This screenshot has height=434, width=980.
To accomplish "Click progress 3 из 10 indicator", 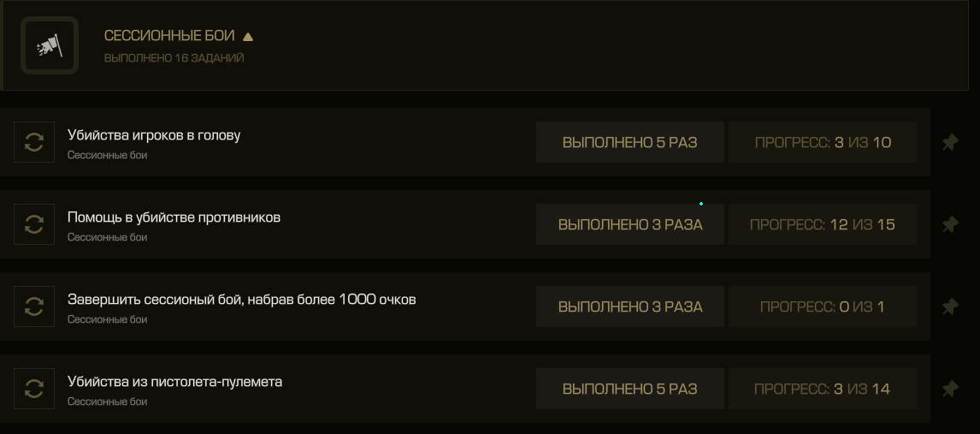I will tap(823, 143).
